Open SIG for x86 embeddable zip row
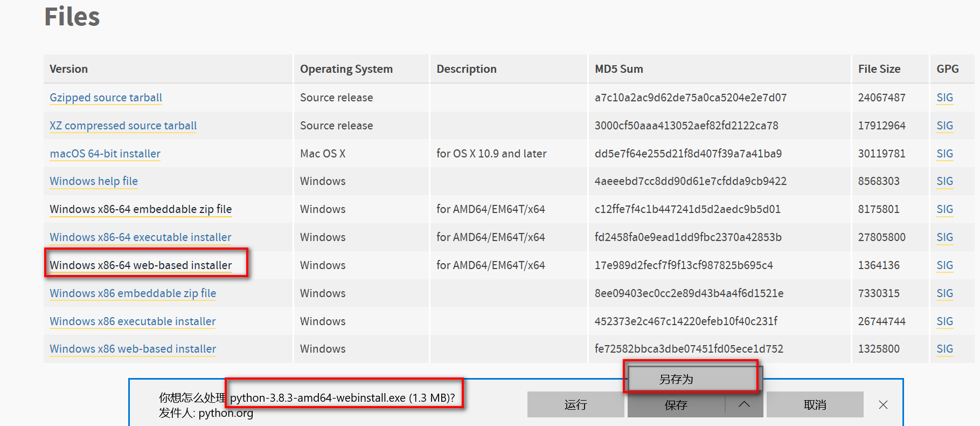The image size is (980, 426). coord(944,293)
